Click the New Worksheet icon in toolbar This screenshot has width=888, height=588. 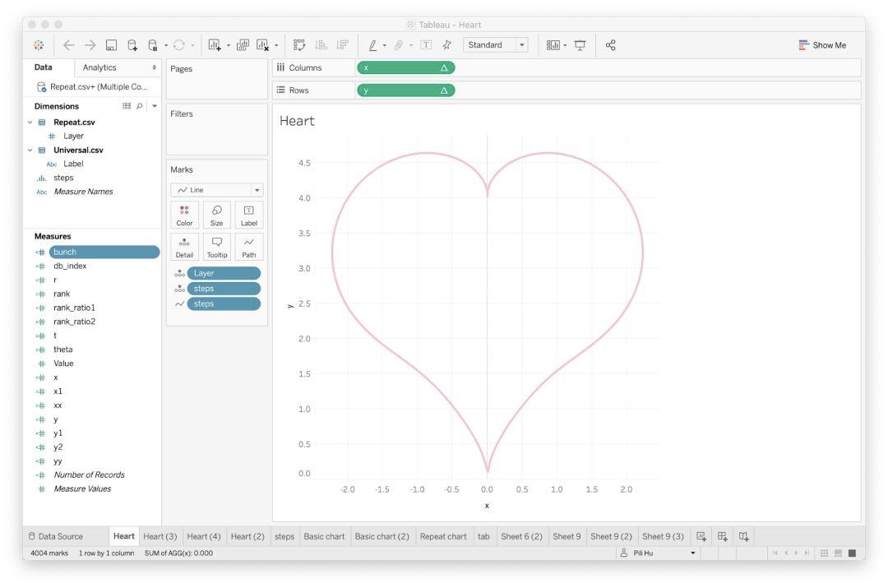214,45
